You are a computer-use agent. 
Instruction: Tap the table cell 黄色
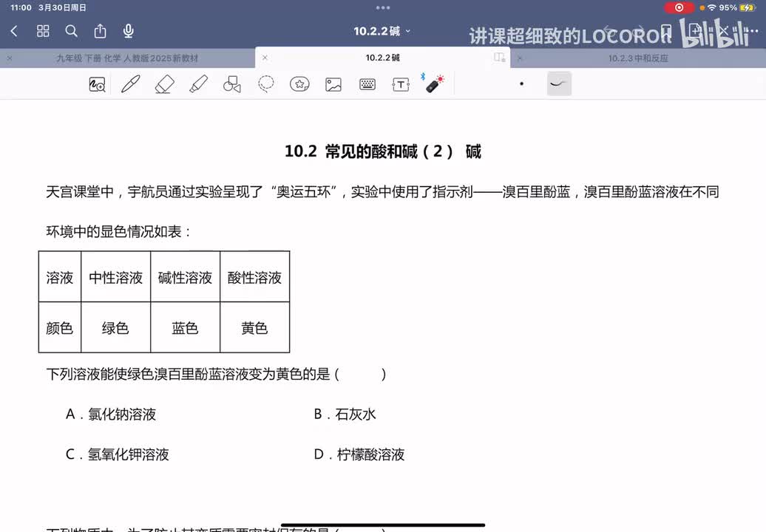[254, 328]
